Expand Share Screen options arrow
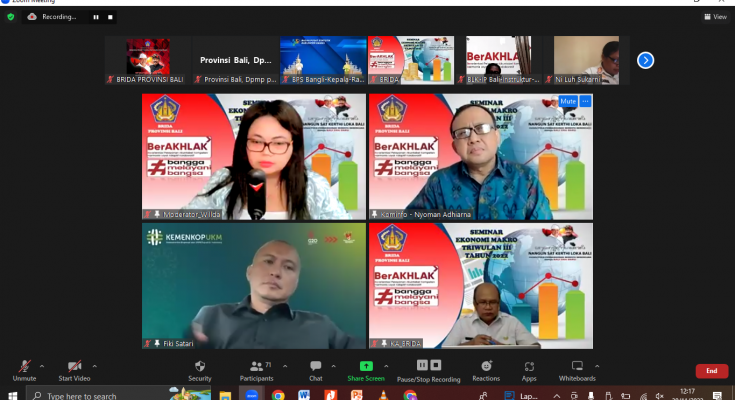Viewport: 735px width, 400px height. [386, 366]
